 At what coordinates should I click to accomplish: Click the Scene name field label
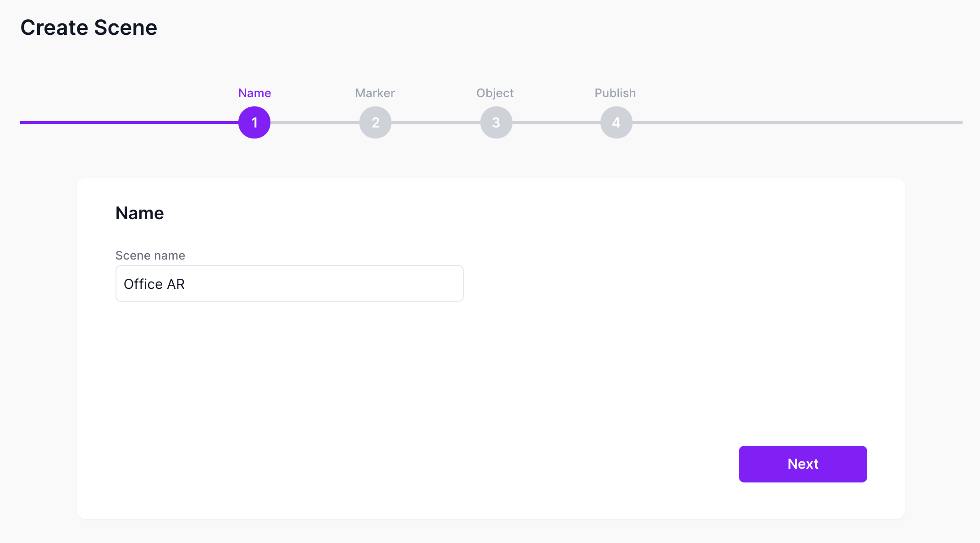[x=150, y=255]
